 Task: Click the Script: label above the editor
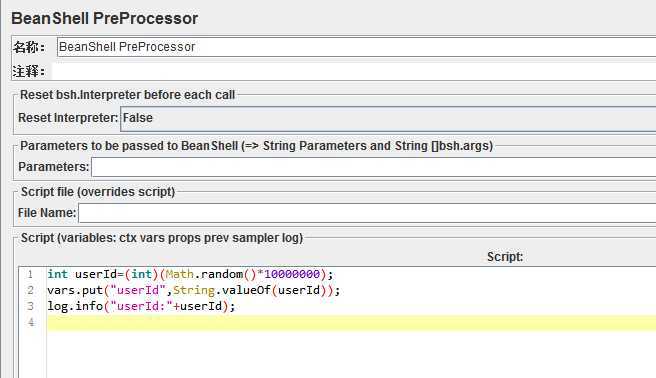click(x=505, y=257)
